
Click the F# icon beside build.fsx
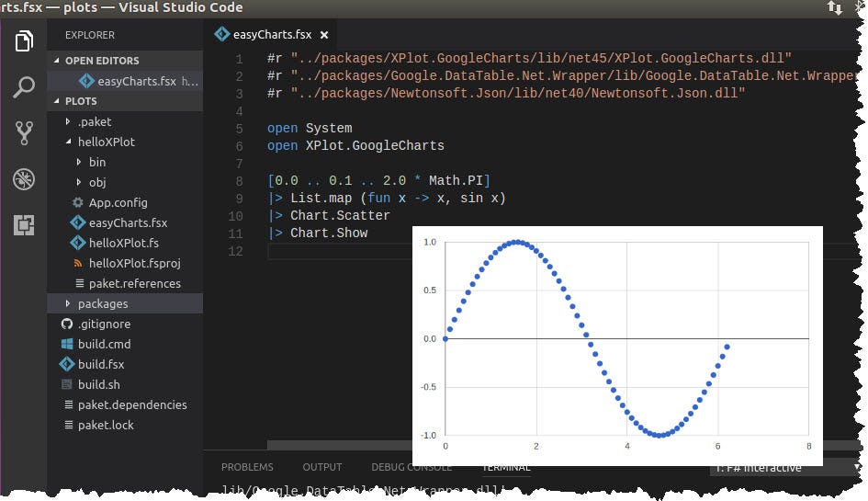tap(67, 364)
